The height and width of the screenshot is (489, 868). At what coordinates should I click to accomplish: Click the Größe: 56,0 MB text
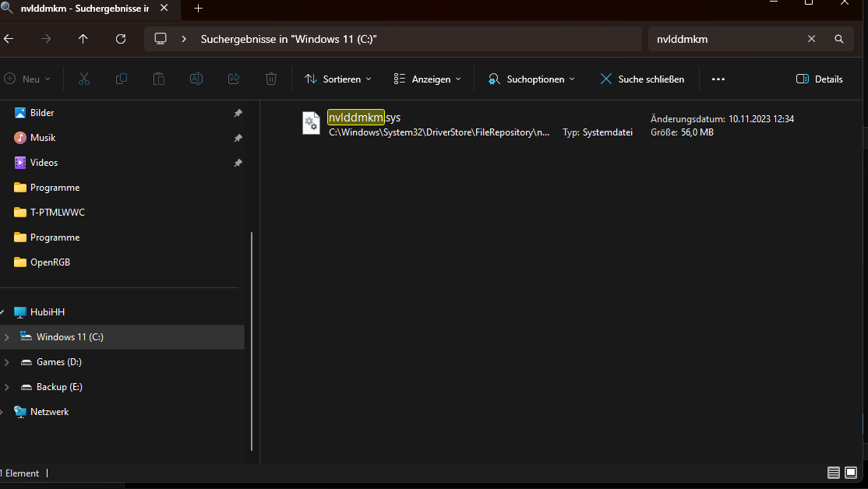tap(682, 132)
